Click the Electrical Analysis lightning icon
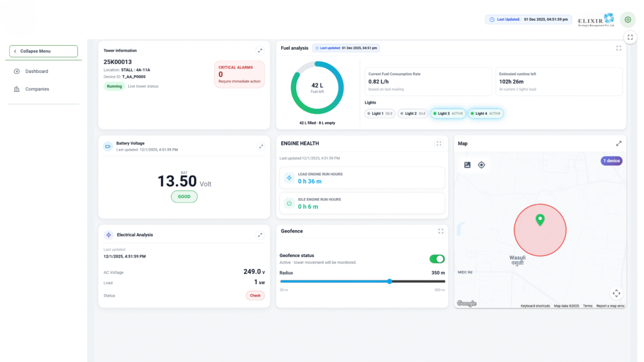Image resolution: width=644 pixels, height=362 pixels. pyautogui.click(x=109, y=235)
